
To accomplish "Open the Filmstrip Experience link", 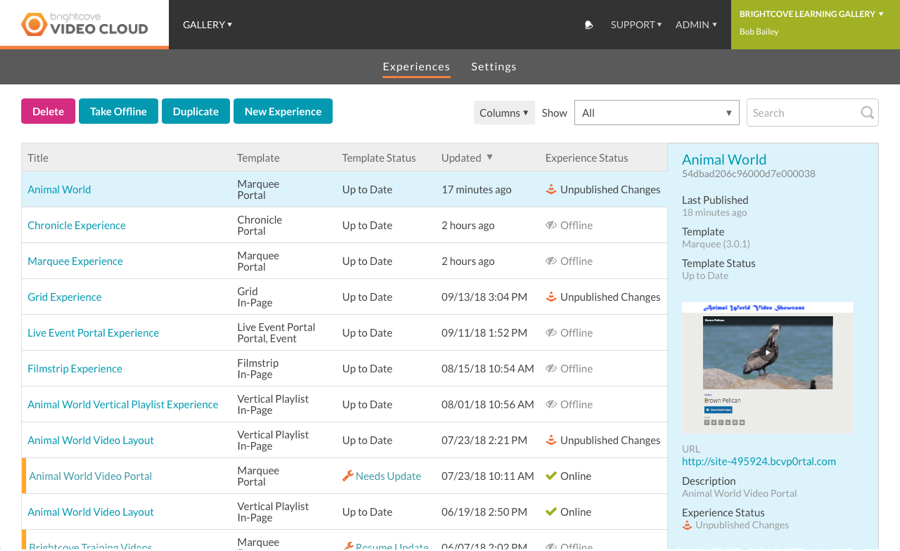I will 75,368.
